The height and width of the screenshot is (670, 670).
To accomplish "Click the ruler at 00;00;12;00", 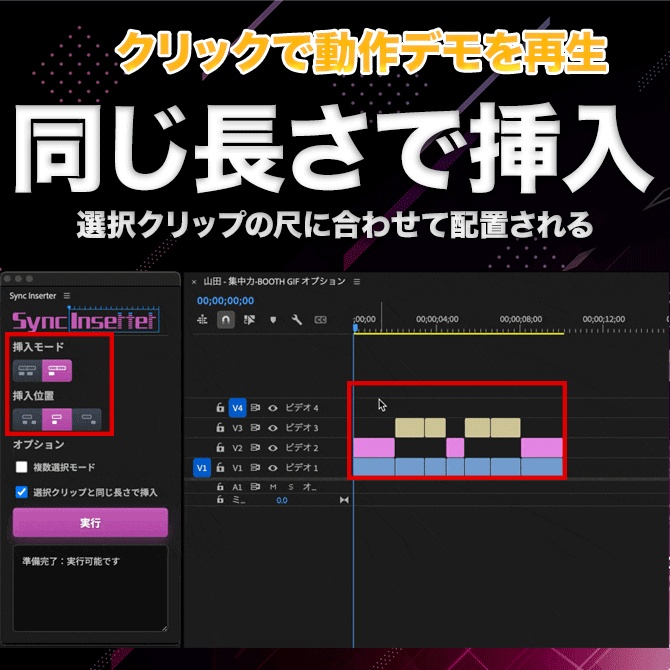I will click(604, 319).
